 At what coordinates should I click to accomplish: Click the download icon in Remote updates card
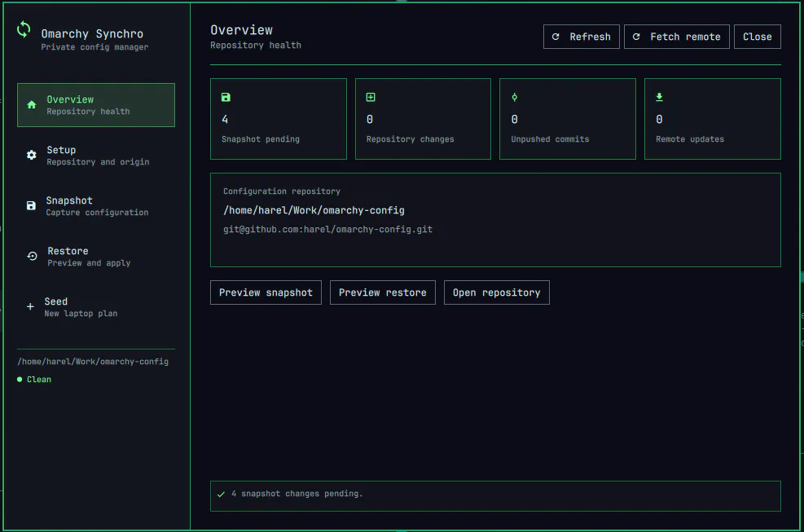(x=659, y=97)
